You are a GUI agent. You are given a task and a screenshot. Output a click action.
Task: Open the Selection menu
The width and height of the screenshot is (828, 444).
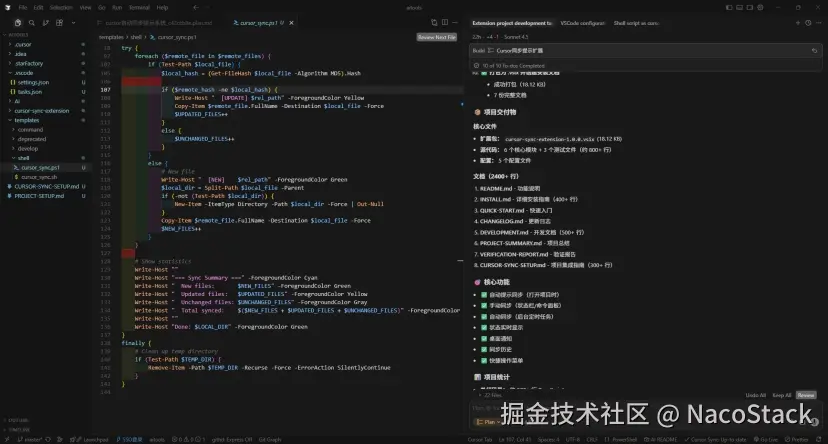tap(61, 7)
